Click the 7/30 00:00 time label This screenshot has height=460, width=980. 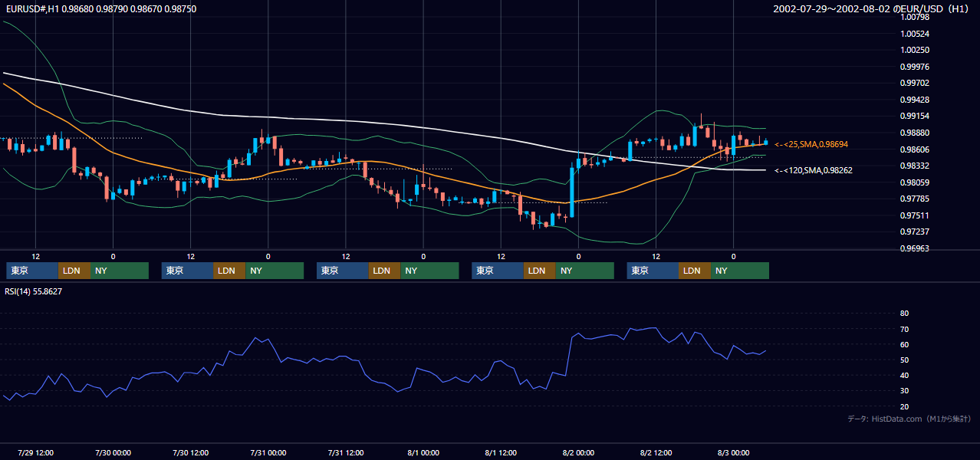[113, 452]
